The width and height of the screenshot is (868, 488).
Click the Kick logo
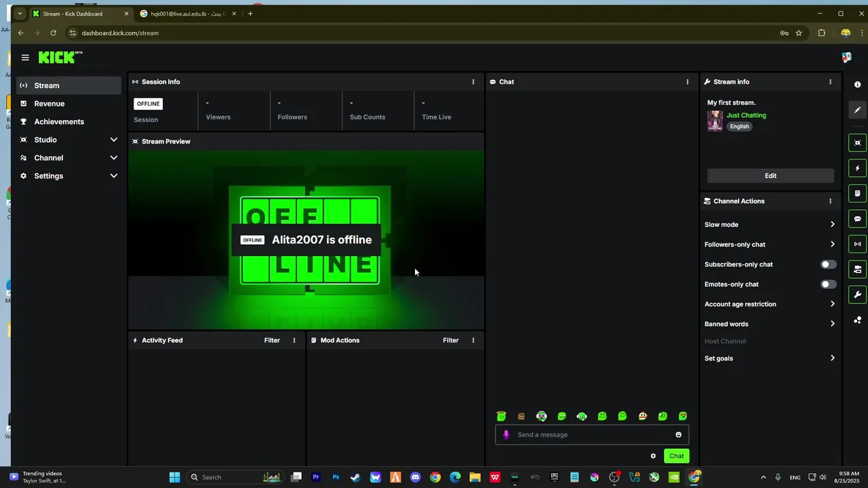tap(60, 58)
